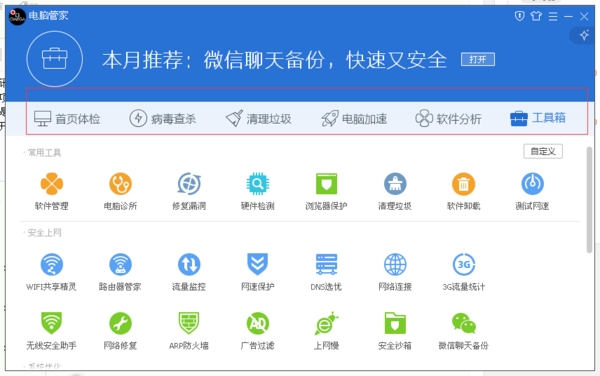Switch to 病毒查杀 tab
This screenshot has width=600, height=376.
(163, 118)
